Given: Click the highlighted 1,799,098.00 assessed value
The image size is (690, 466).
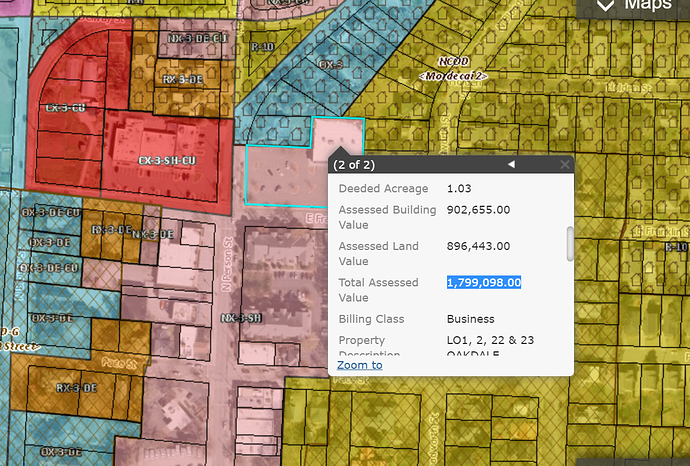Looking at the screenshot, I should click(484, 283).
